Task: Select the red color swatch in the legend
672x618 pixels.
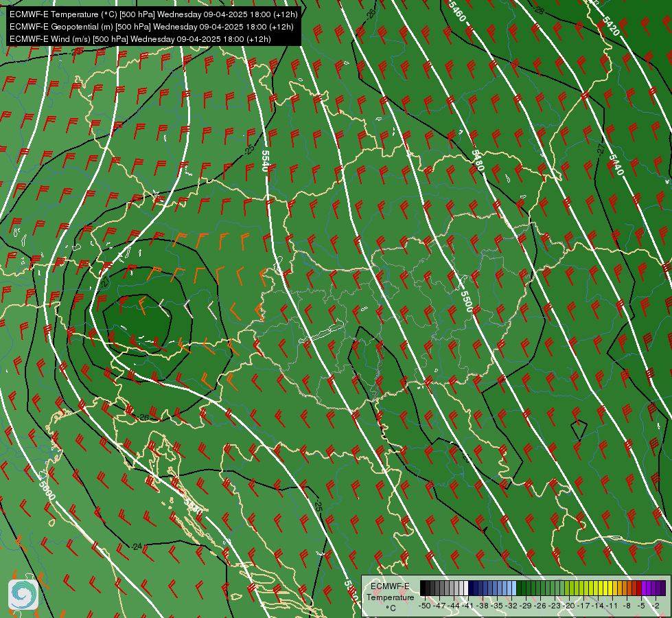Action: click(x=639, y=588)
